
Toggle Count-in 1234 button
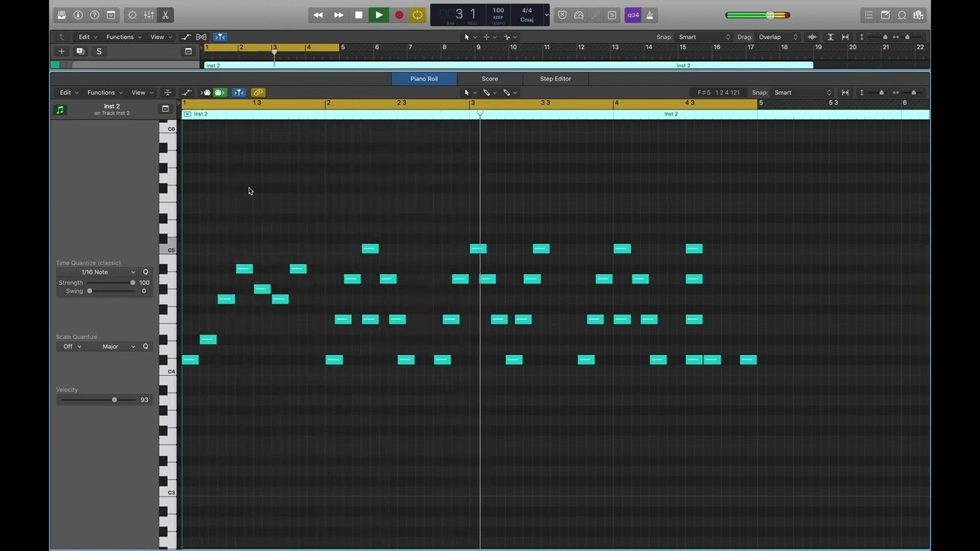[x=632, y=15]
